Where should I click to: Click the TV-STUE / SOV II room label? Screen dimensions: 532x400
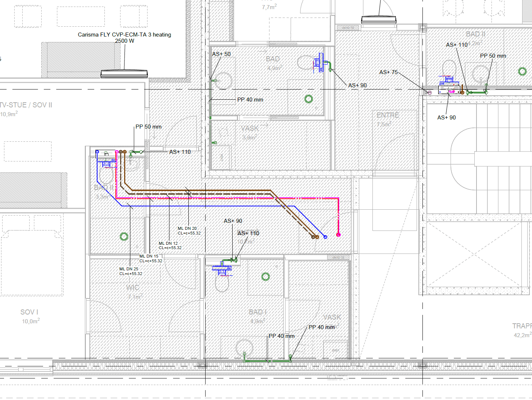pyautogui.click(x=26, y=105)
